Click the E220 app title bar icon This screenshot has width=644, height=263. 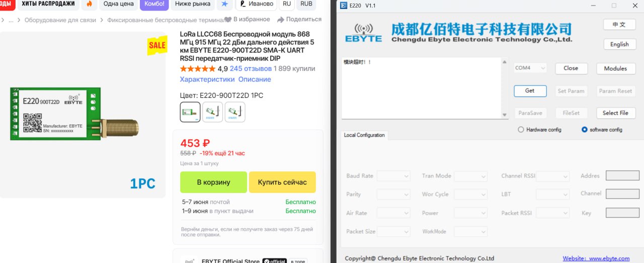(343, 6)
